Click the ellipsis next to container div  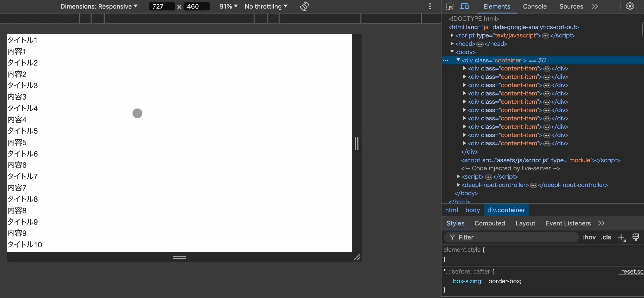point(446,60)
